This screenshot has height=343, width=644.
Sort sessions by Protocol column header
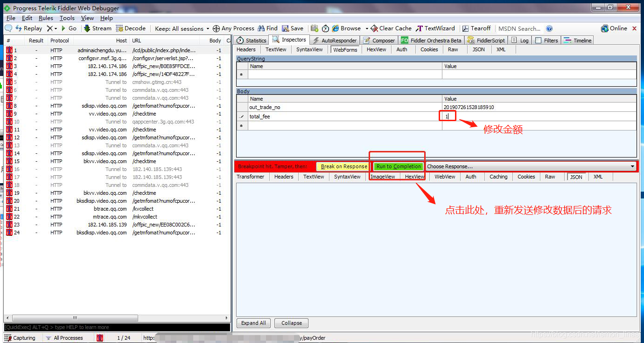coord(60,41)
